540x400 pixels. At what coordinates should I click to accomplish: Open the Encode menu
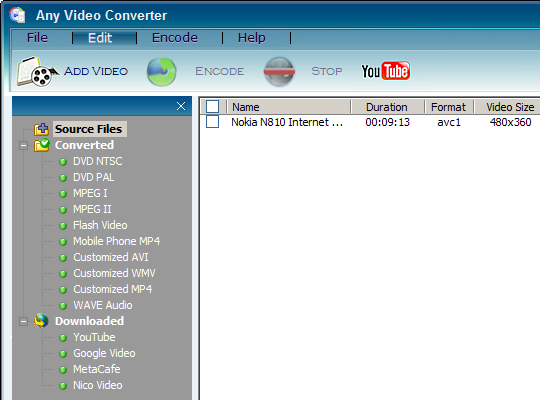point(175,38)
